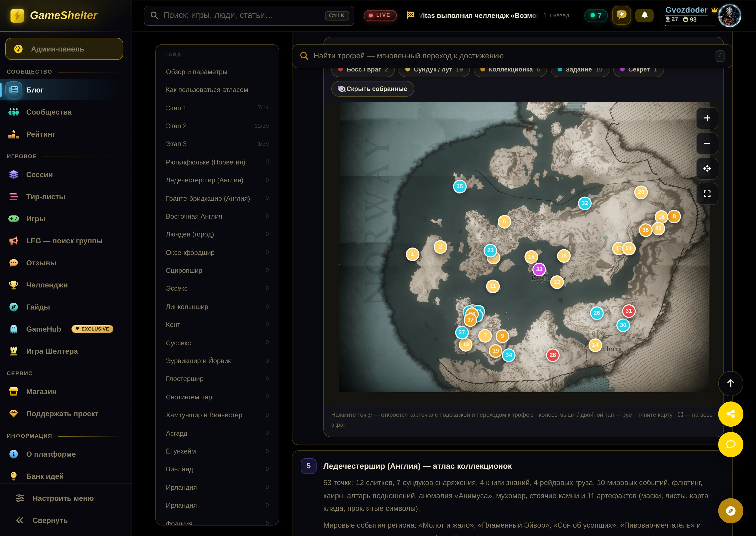The image size is (756, 536).
Task: Open Gvozdoder profile avatar
Action: pos(729,16)
